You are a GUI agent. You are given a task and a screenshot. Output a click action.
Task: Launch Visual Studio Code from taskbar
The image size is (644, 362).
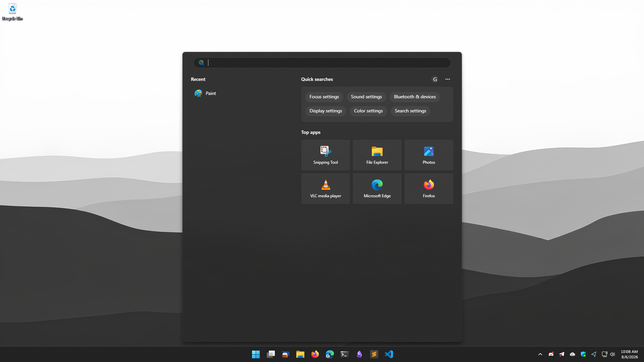tap(389, 354)
